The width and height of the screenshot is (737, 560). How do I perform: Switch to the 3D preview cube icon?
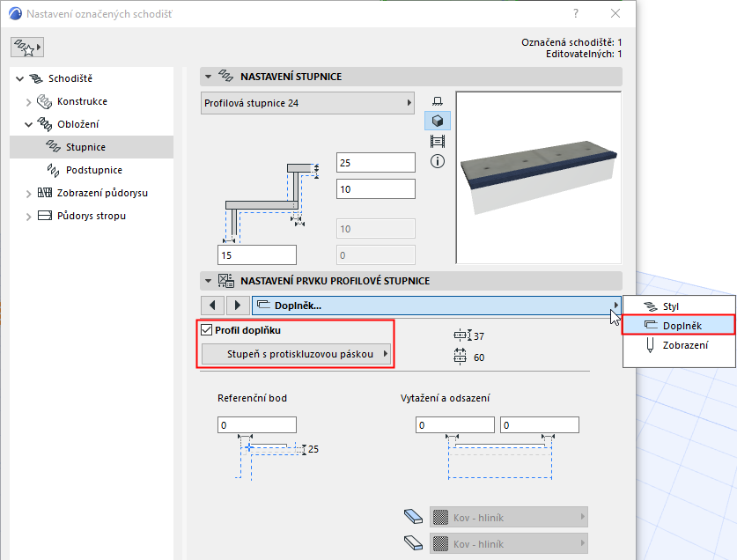point(437,121)
